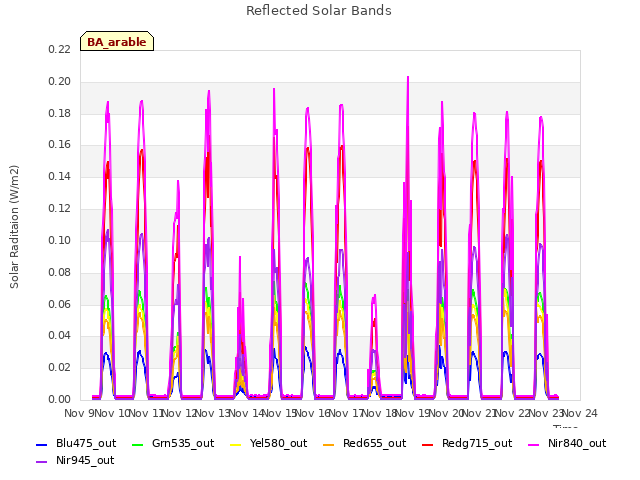Click the 0.16 y-axis tick label
Image resolution: width=640 pixels, height=480 pixels.
(59, 144)
